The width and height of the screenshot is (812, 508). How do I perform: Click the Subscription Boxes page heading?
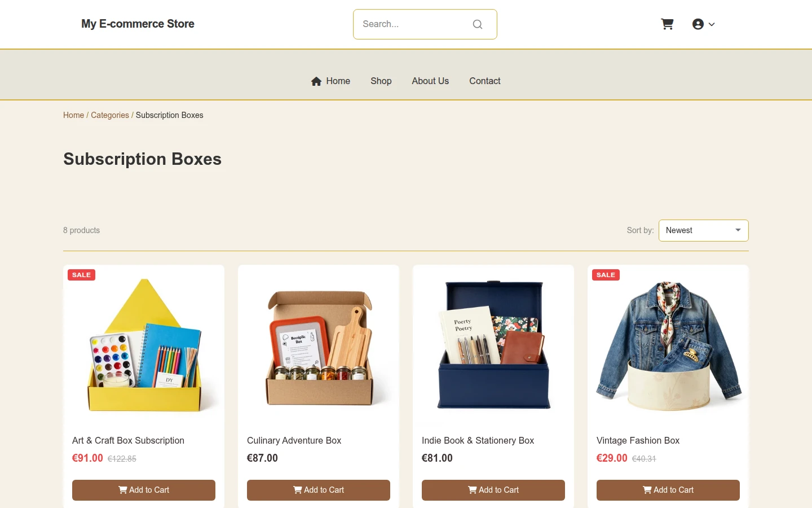142,159
